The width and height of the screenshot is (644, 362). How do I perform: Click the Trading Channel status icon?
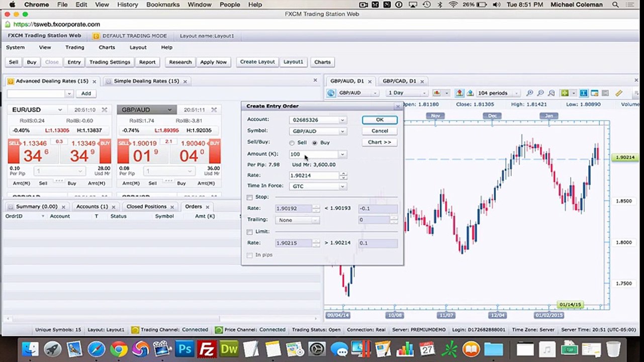[135, 330]
